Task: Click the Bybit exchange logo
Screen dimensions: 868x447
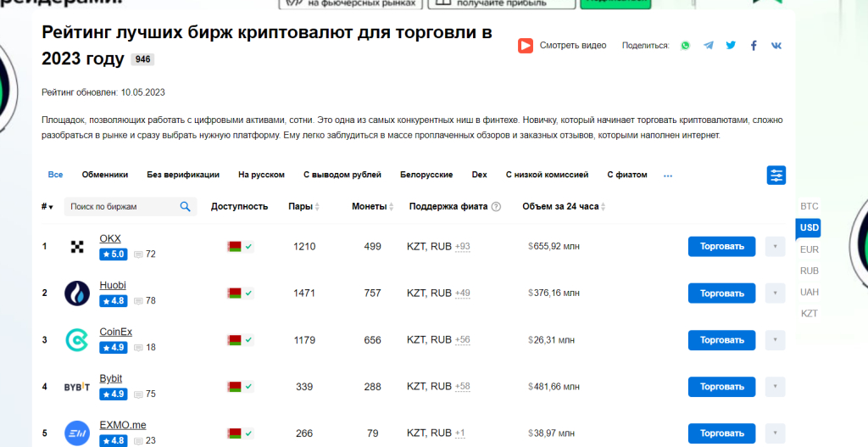Action: tap(77, 387)
